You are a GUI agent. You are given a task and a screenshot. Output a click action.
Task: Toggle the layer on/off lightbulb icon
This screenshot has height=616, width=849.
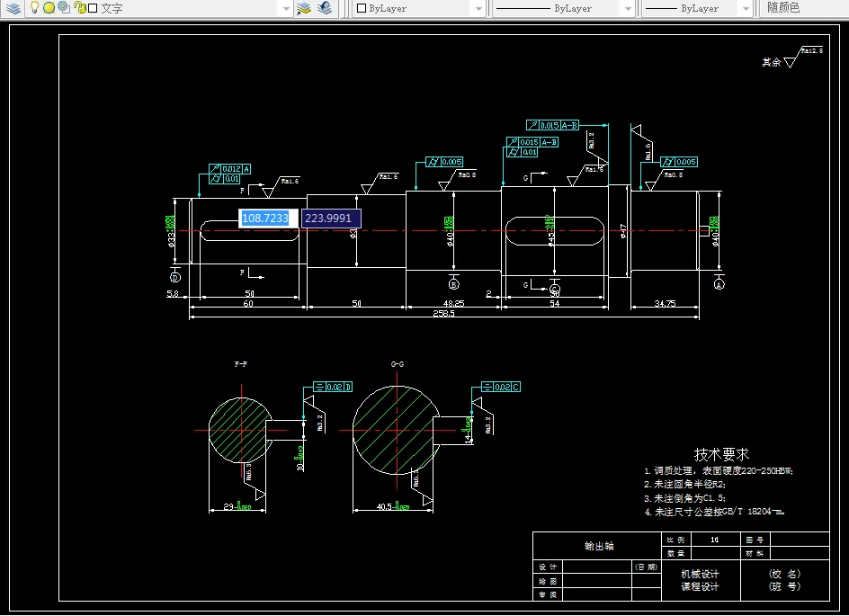(x=34, y=7)
